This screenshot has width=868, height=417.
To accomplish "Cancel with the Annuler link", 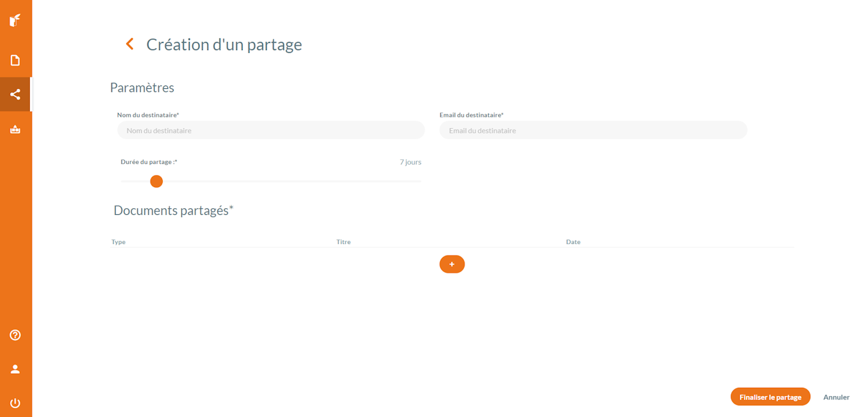I will pyautogui.click(x=836, y=397).
